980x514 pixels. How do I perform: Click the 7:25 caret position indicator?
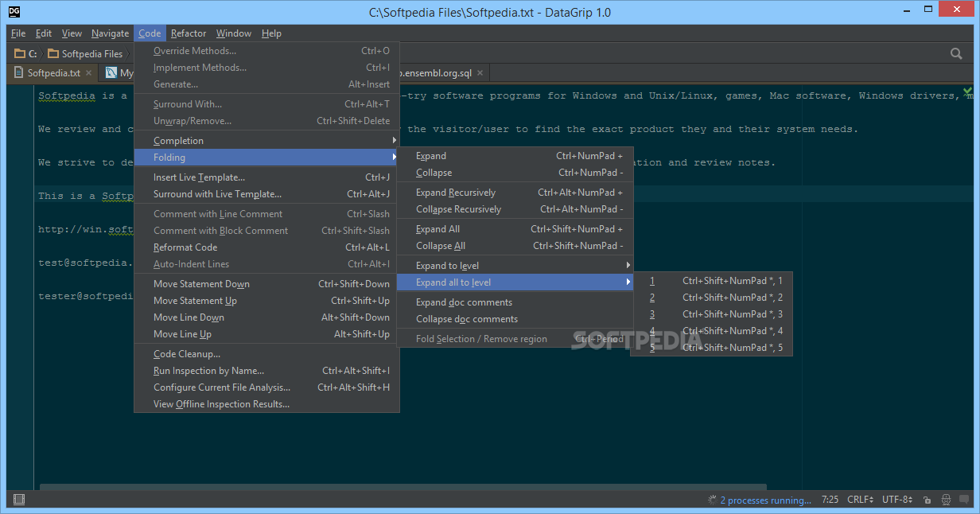(x=830, y=500)
